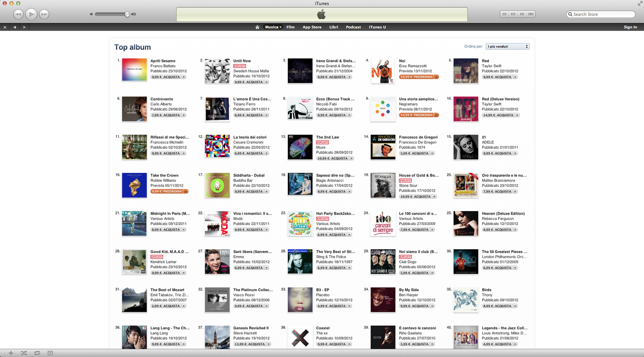Viewport: 644px width, 357px height.
Task: Open ADELE 21 album cover
Action: tap(466, 147)
